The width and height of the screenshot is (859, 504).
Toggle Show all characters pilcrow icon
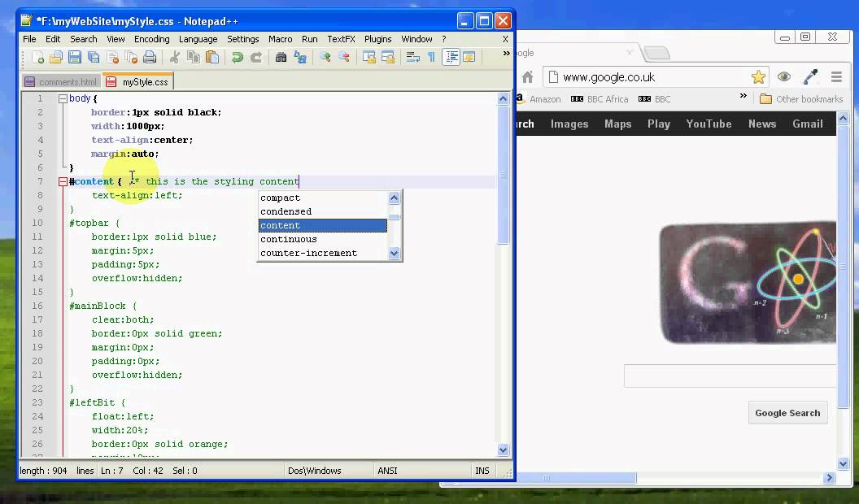pos(431,58)
